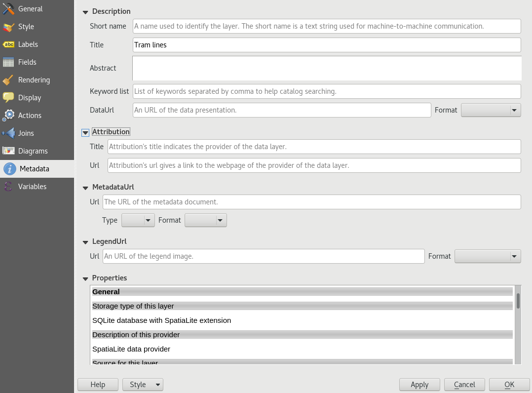
Task: Click the Rendering brush icon
Action: point(8,80)
